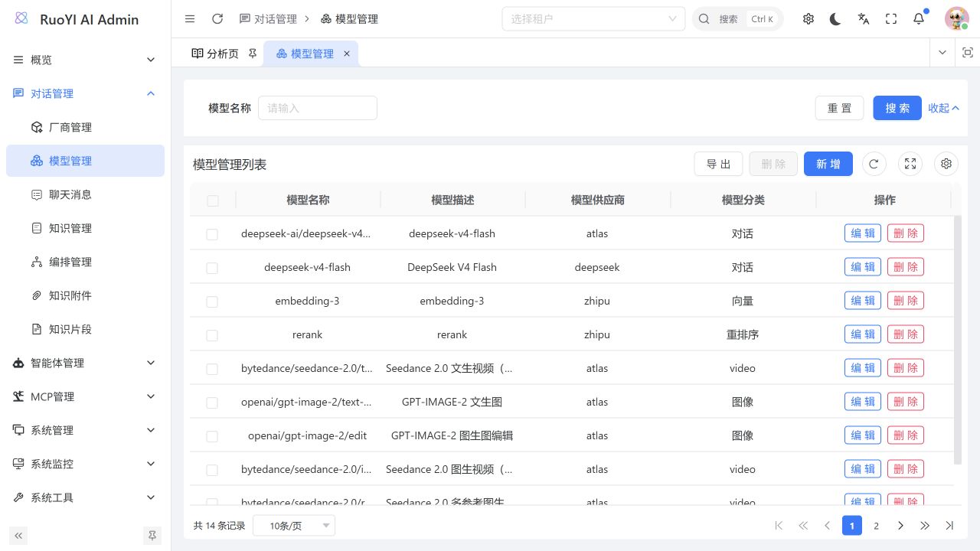The image size is (980, 551).
Task: Close the 模型管理 tab
Action: click(347, 54)
